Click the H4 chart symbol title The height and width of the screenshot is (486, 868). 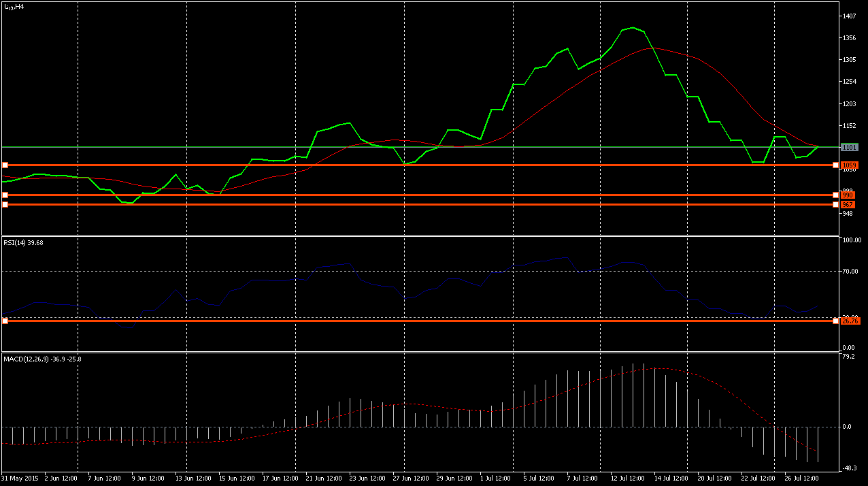[14, 6]
